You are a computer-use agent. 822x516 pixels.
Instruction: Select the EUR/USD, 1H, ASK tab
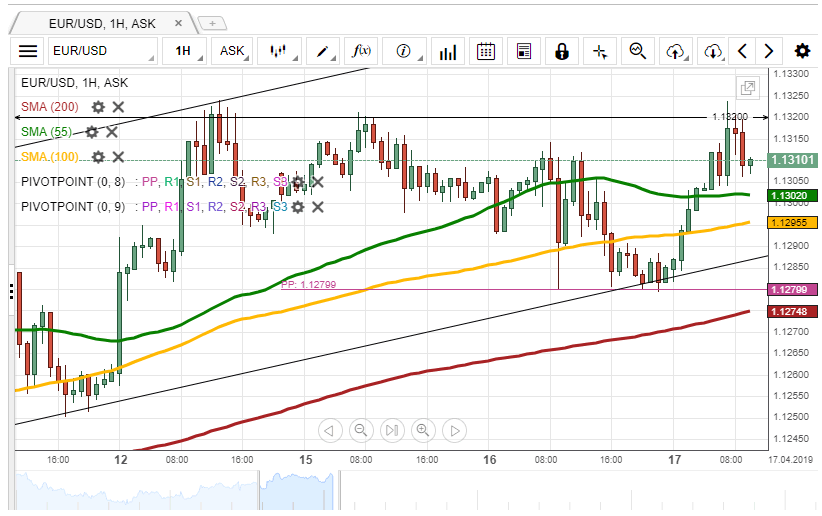pyautogui.click(x=100, y=21)
